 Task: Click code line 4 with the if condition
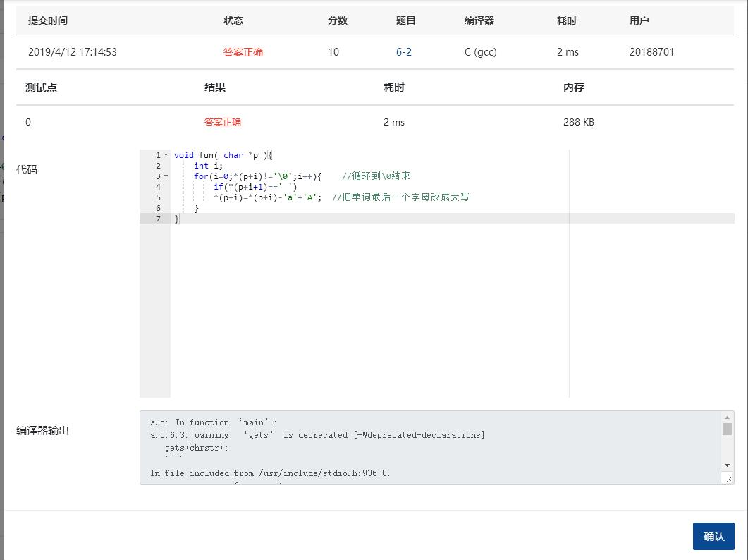tap(255, 187)
